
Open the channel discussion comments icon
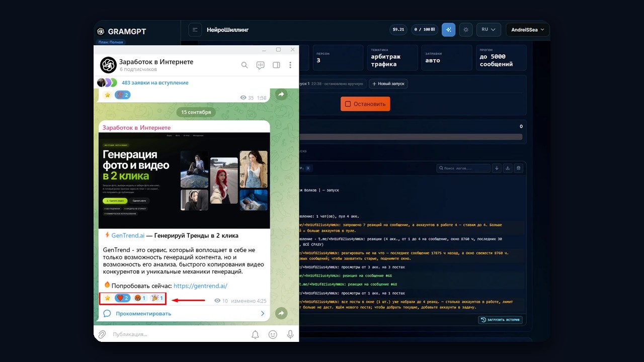click(261, 65)
